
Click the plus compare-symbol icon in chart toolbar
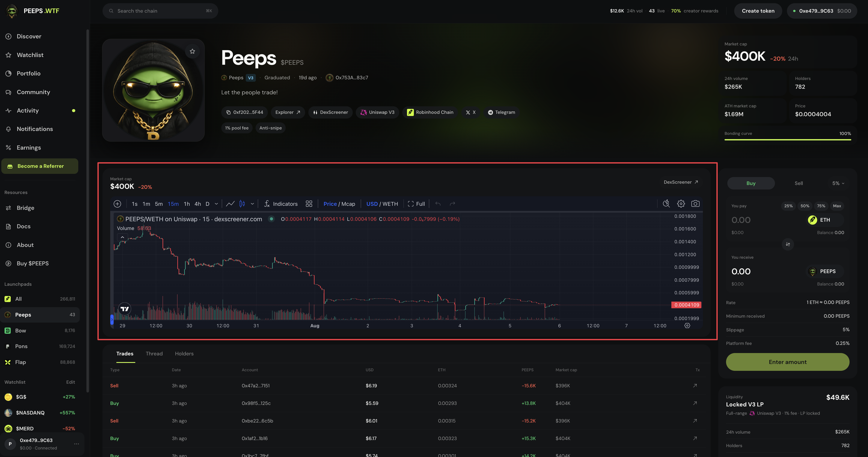pos(117,204)
